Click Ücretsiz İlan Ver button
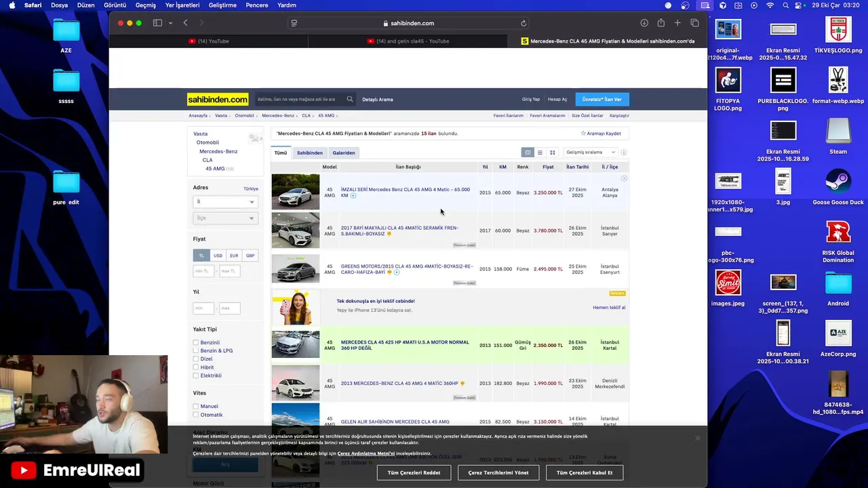The image size is (868, 488). [x=602, y=99]
